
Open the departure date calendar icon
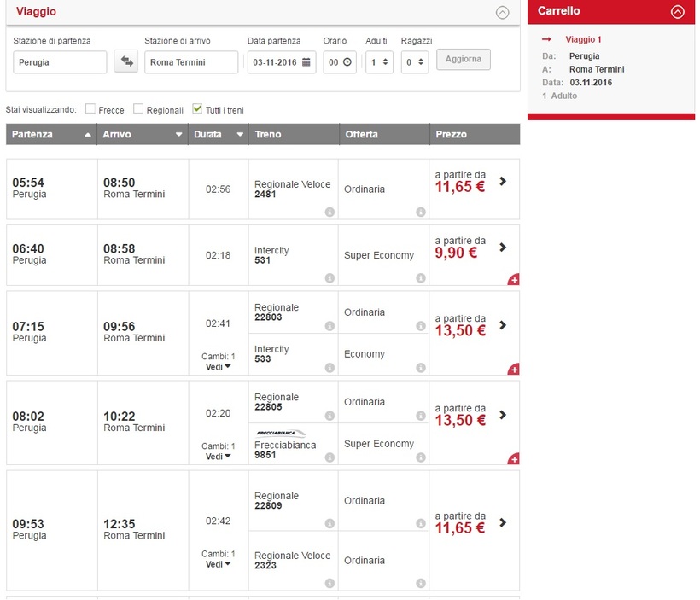(306, 62)
